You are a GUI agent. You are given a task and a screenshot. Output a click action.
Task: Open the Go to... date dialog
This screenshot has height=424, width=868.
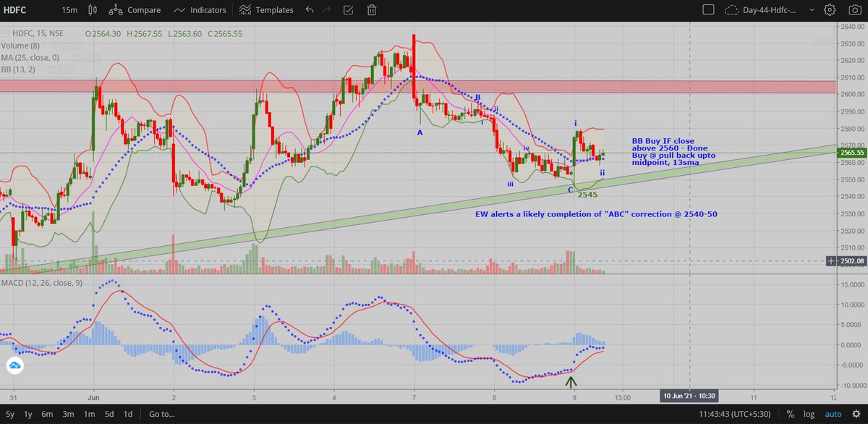tap(161, 414)
